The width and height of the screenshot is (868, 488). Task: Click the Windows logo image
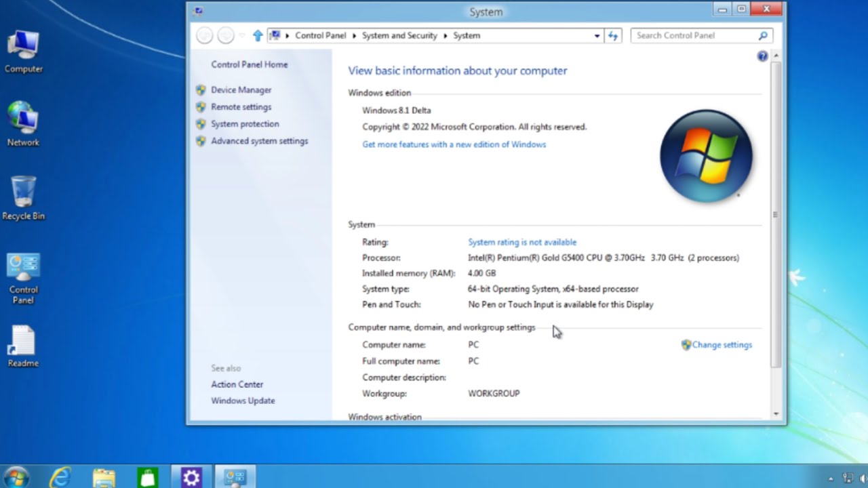tap(706, 156)
